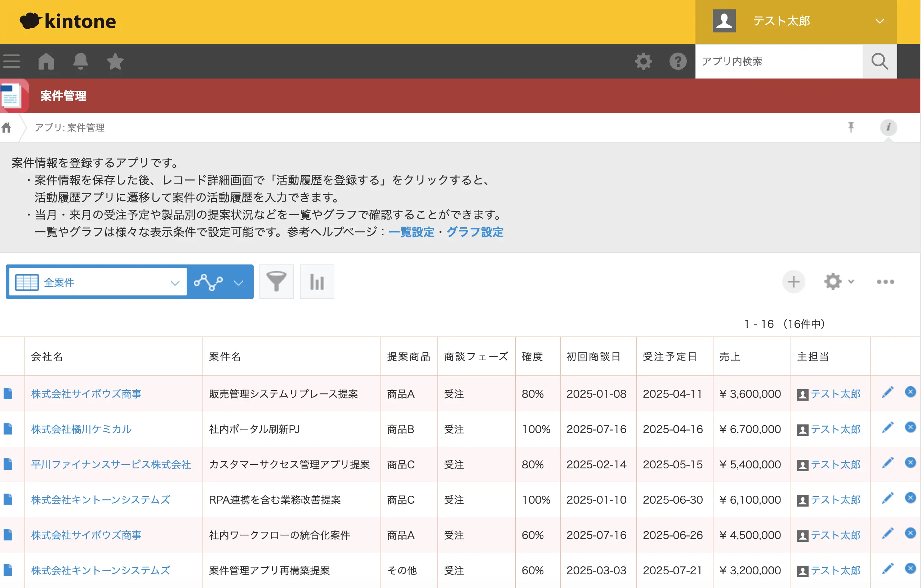Image resolution: width=921 pixels, height=588 pixels.
Task: Delete the RPA連携を含む業務改善提案 record
Action: point(910,498)
